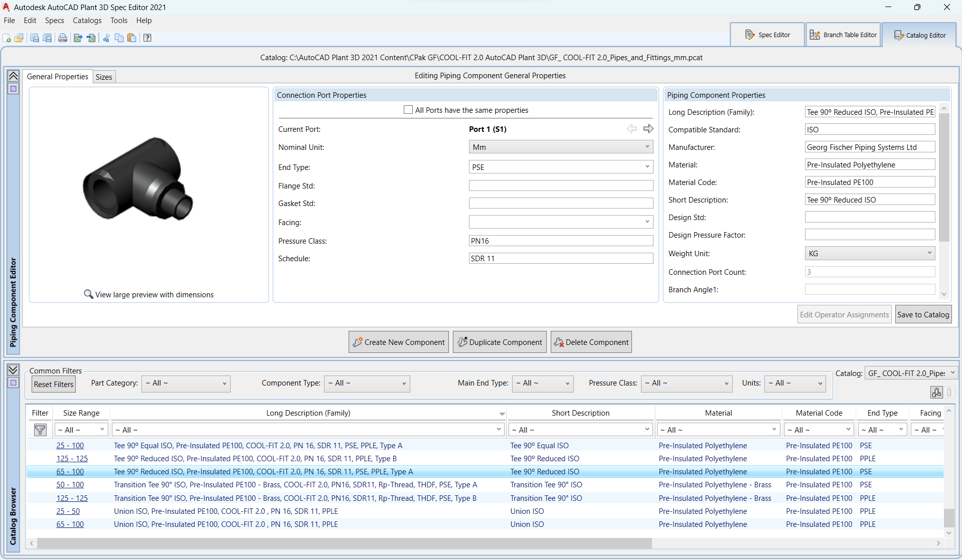Click the scissors Cut icon
Screen dimensions: 962x560
[x=106, y=38]
